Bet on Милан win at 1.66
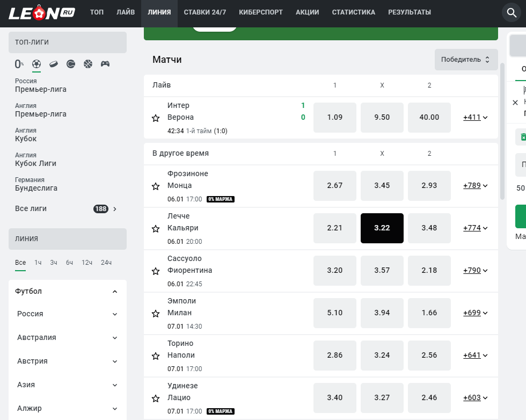This screenshot has height=420, width=526. coord(429,313)
